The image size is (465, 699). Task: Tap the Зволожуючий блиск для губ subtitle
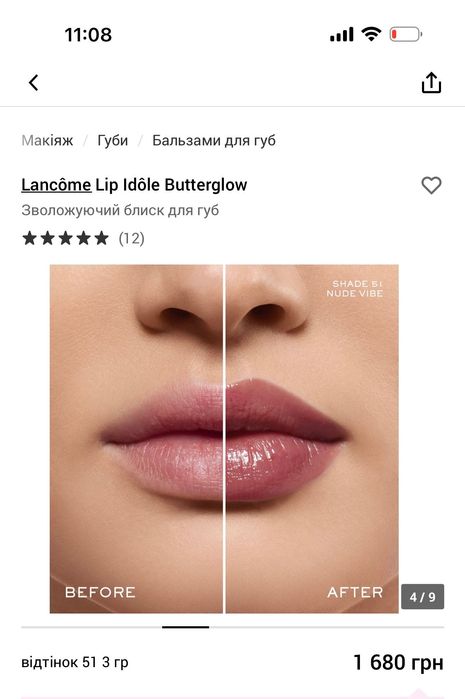[x=120, y=210]
